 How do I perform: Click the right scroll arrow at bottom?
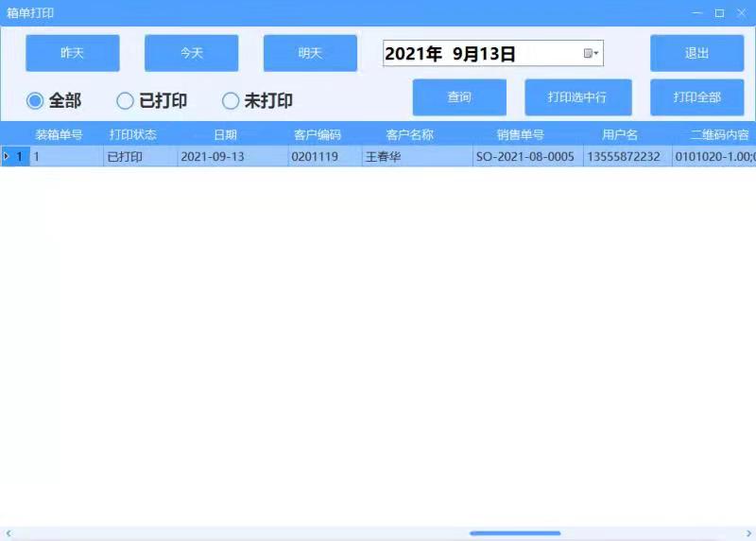[x=748, y=533]
